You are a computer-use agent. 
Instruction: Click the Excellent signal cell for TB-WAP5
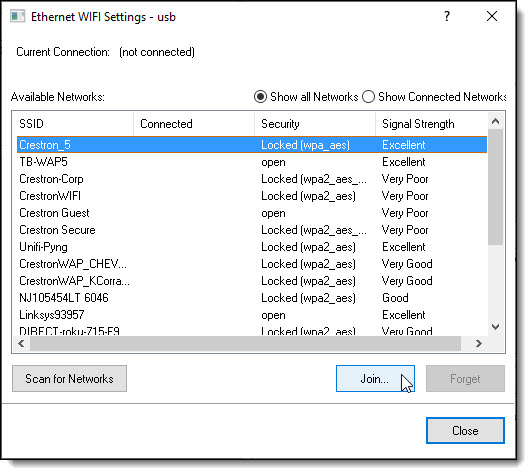(x=403, y=162)
